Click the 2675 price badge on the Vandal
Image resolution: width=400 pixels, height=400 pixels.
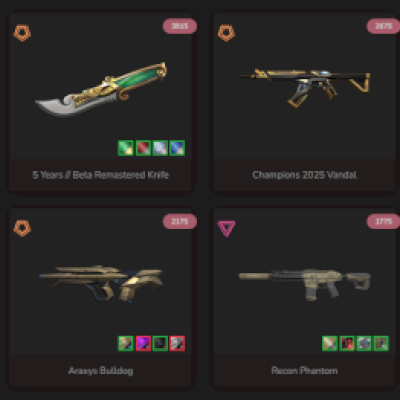tap(383, 26)
